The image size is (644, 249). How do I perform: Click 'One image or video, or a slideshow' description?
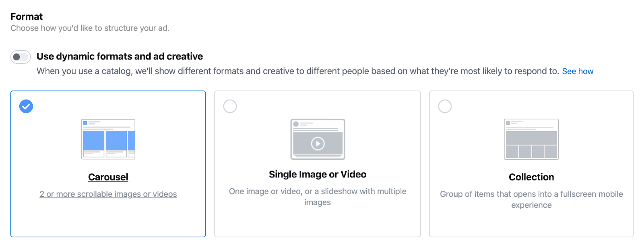[318, 197]
